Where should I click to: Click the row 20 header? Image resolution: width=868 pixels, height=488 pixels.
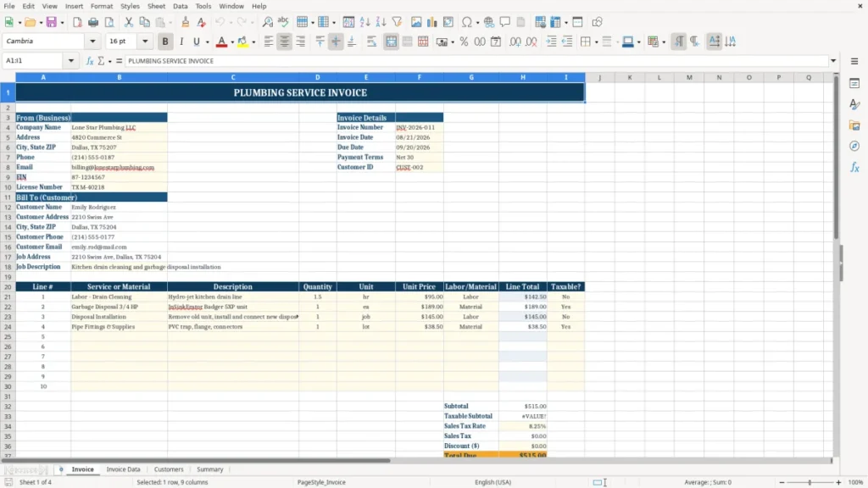pyautogui.click(x=8, y=286)
